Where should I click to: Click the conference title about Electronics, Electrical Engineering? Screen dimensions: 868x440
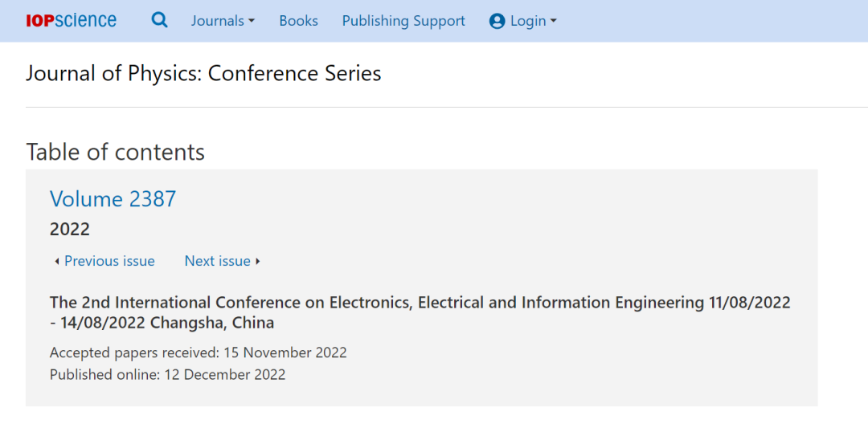420,312
